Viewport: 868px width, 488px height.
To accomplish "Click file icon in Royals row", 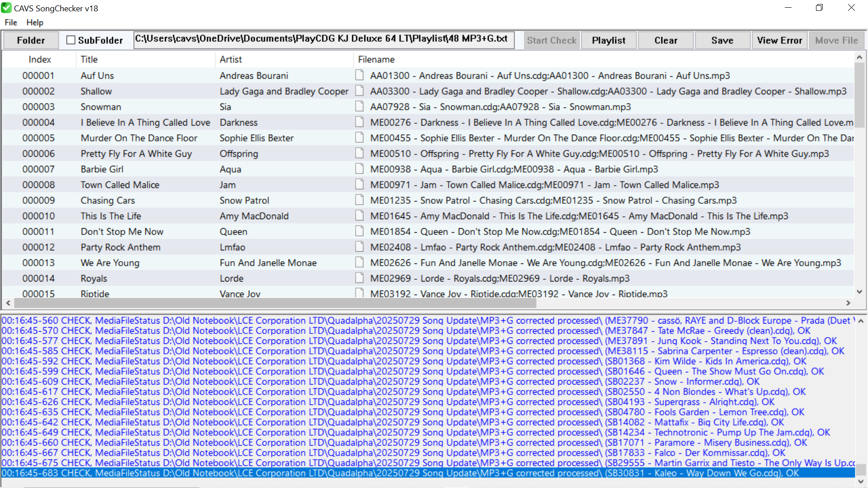I will 359,278.
